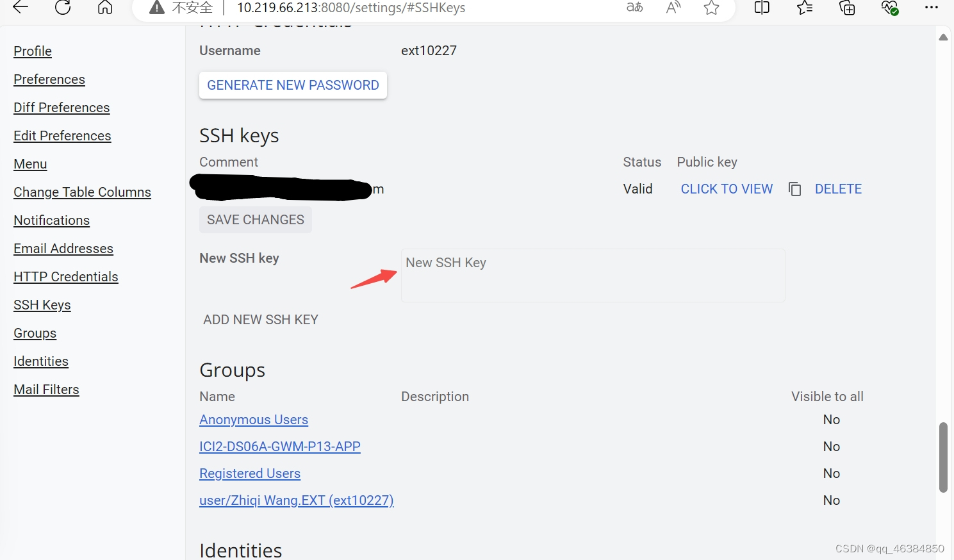Navigate back using the browser back arrow
The height and width of the screenshot is (560, 954).
[19, 8]
